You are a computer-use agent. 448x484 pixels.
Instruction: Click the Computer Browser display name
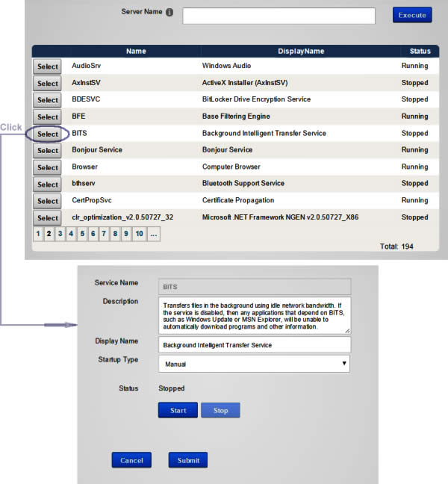(x=231, y=167)
